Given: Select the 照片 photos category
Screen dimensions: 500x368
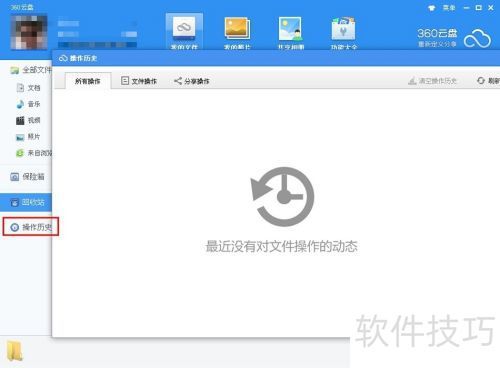Looking at the screenshot, I should tap(28, 137).
